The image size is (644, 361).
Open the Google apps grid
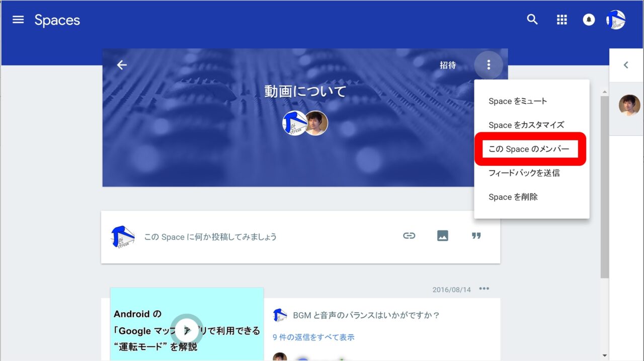[561, 20]
